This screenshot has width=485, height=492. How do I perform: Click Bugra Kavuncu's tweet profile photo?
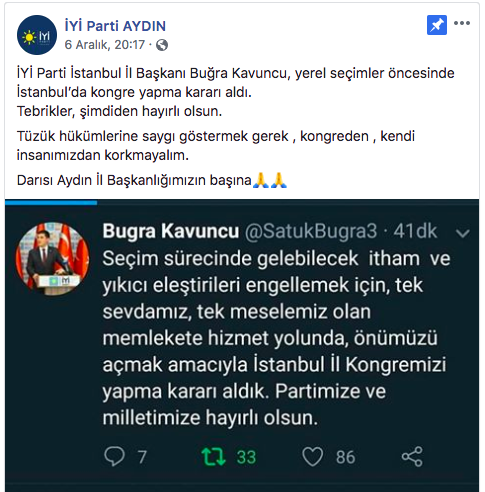click(52, 259)
